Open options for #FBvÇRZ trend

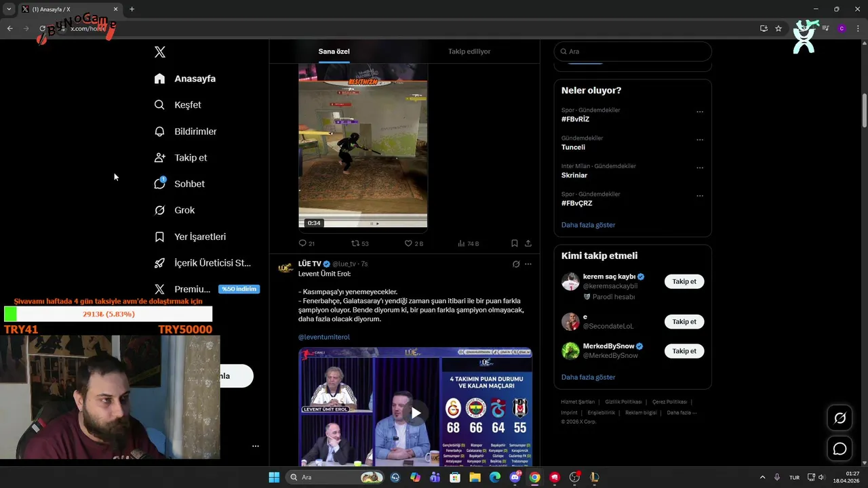tap(700, 196)
